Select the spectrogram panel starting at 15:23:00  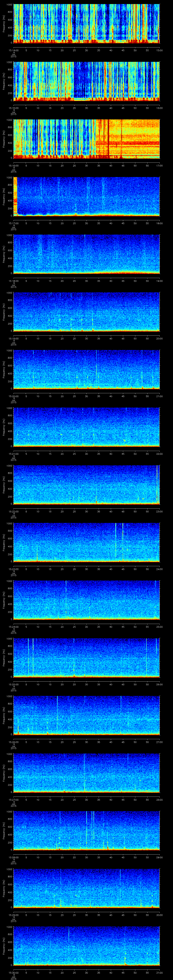87,543
